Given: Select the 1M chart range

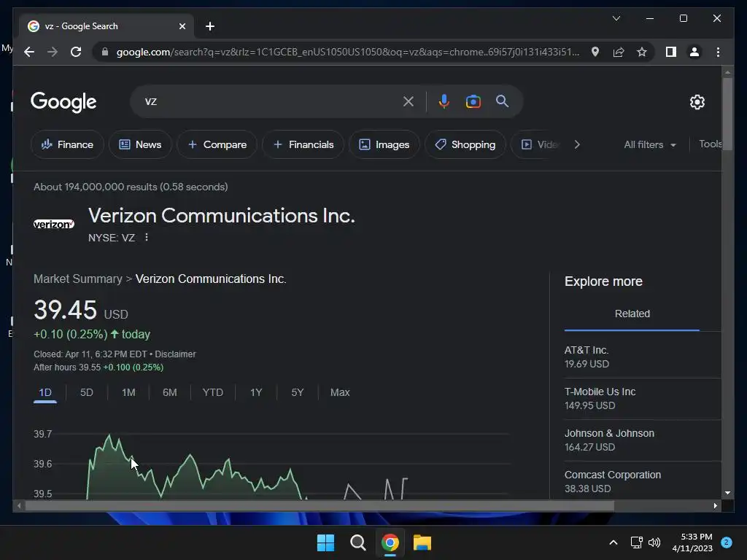Looking at the screenshot, I should pyautogui.click(x=128, y=392).
